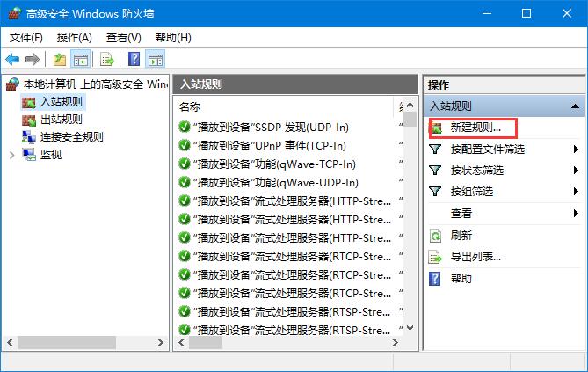The width and height of the screenshot is (588, 372).
Task: Click the funnel icon next to 按配置文件筛选
Action: tap(435, 150)
